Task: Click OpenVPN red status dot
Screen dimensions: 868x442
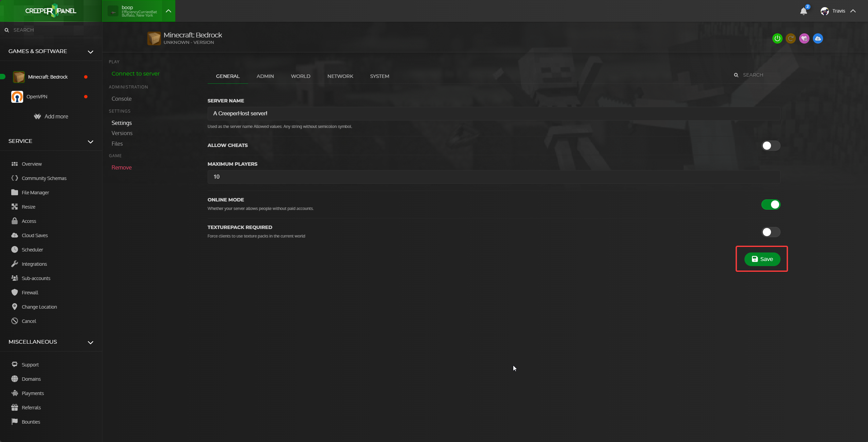Action: click(x=86, y=97)
